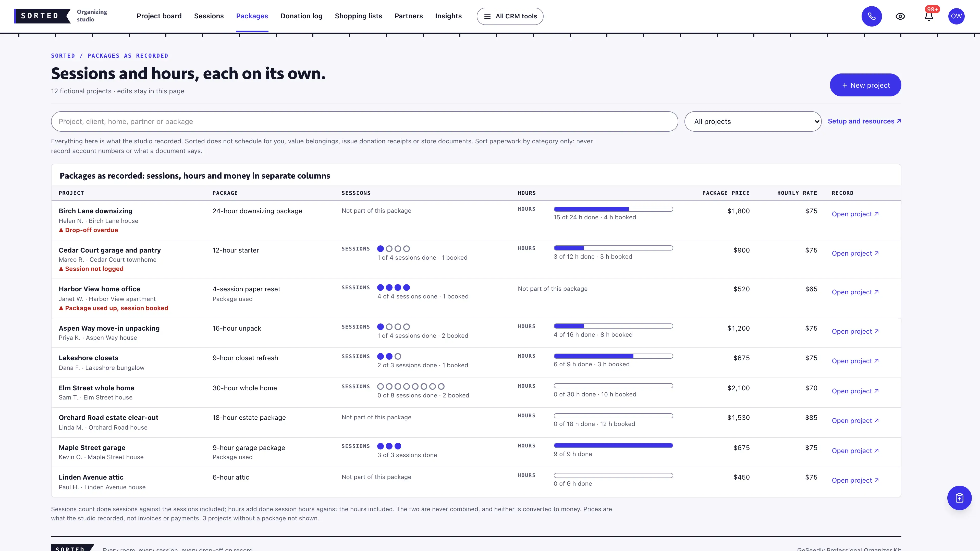Click Elm Street session dots indicator
Image resolution: width=980 pixels, height=551 pixels.
coord(411,386)
